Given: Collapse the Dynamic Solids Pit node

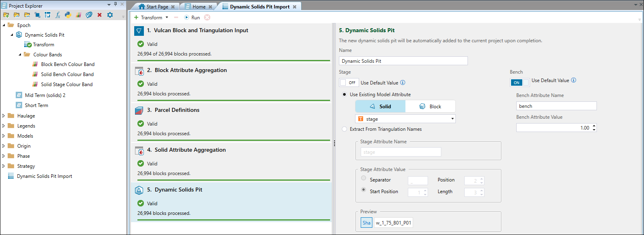Looking at the screenshot, I should [x=12, y=35].
